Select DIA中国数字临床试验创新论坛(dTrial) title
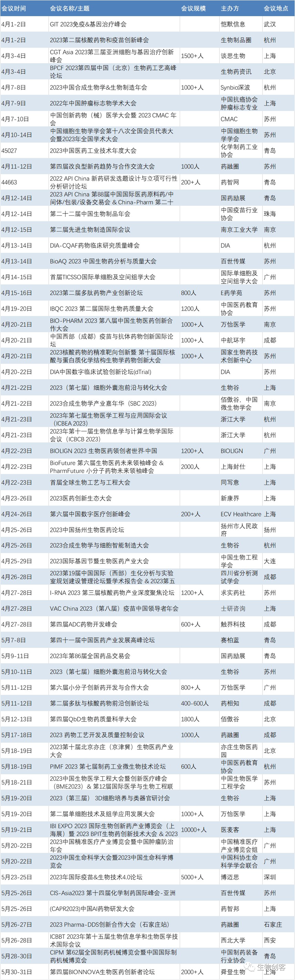This screenshot has height=980, width=295. 101,372
